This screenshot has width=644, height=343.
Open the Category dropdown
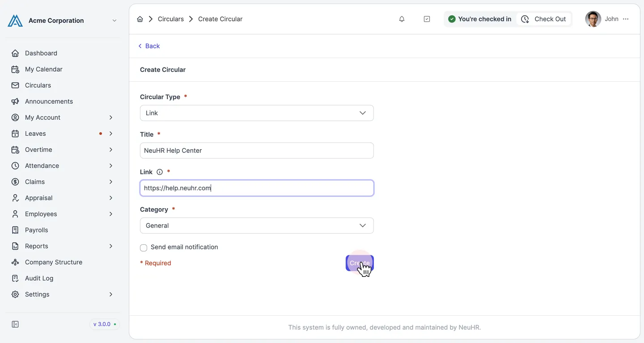[x=257, y=226]
